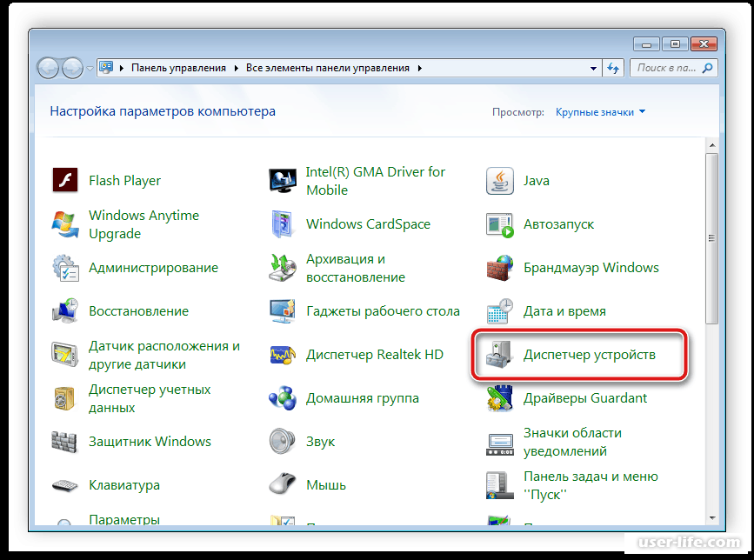Click the Поиск в панели search field
Image resolution: width=754 pixels, height=560 pixels.
pos(674,68)
